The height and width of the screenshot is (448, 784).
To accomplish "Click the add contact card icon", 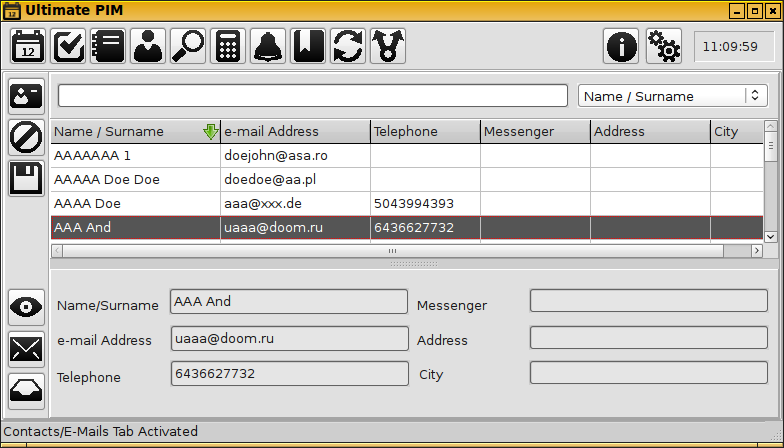I will 26,96.
